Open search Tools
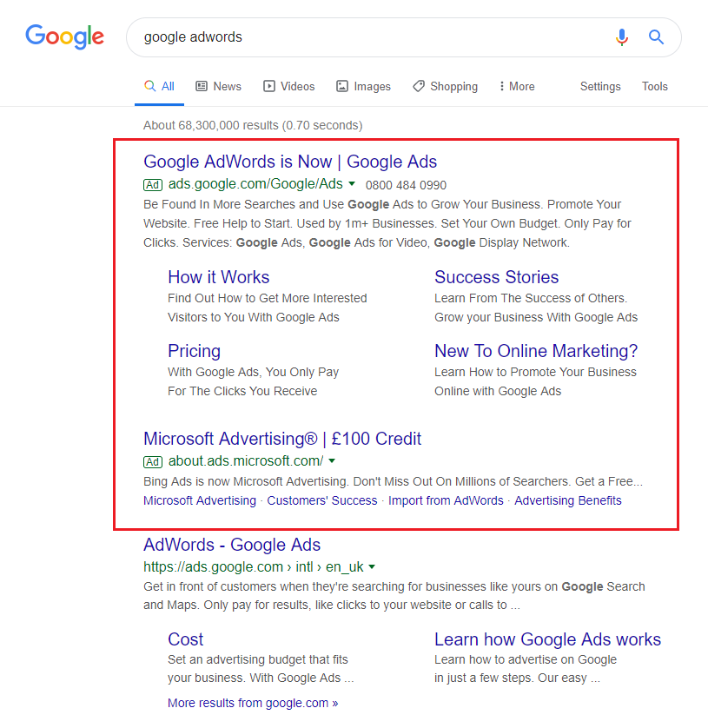The image size is (708, 728). (655, 86)
